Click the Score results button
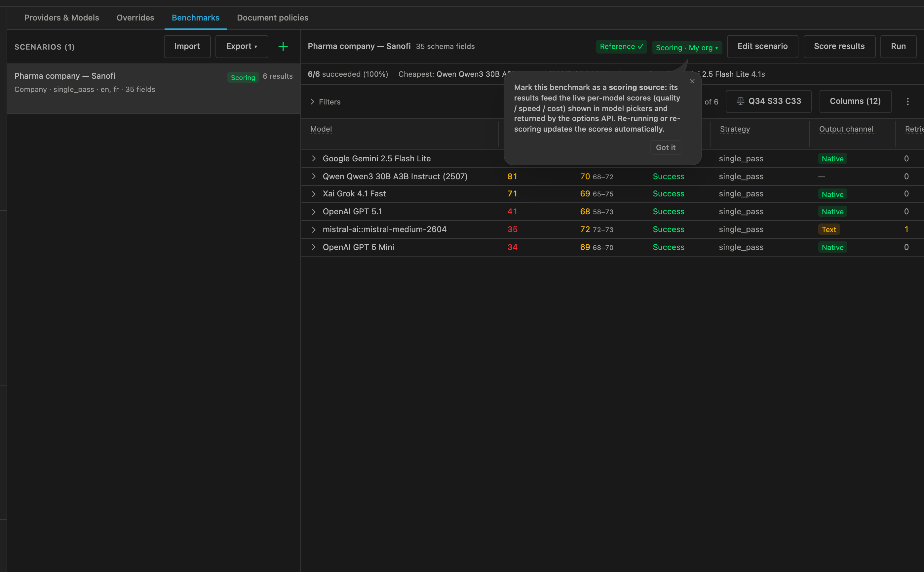 click(839, 47)
